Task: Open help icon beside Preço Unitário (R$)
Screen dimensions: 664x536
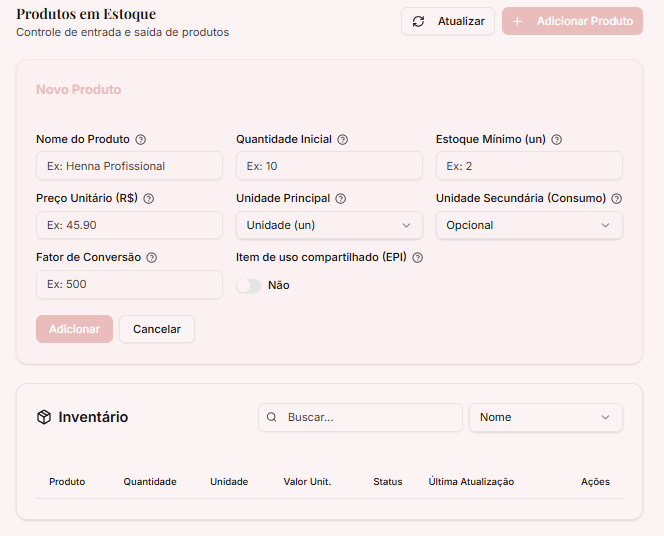Action: (x=149, y=199)
